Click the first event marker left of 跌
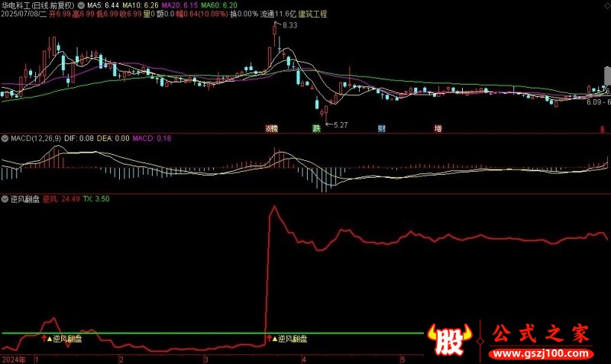Viewport: 611px width, 364px height. pos(272,128)
